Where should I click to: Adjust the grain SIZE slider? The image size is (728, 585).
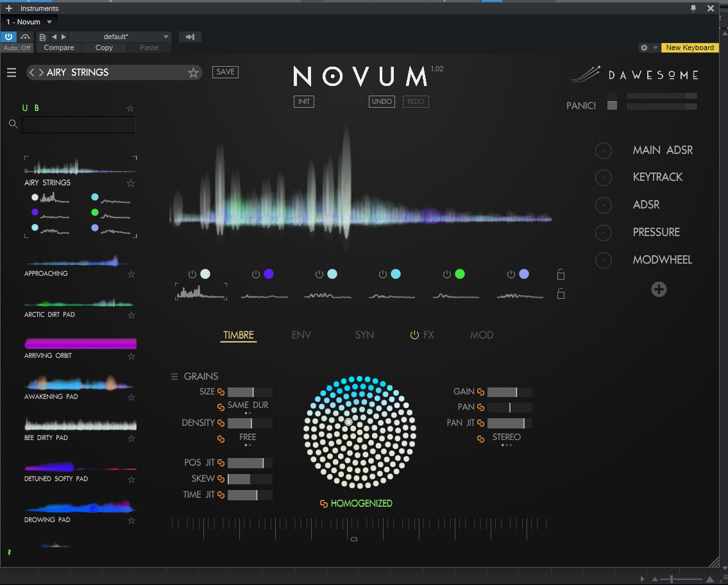pyautogui.click(x=250, y=392)
